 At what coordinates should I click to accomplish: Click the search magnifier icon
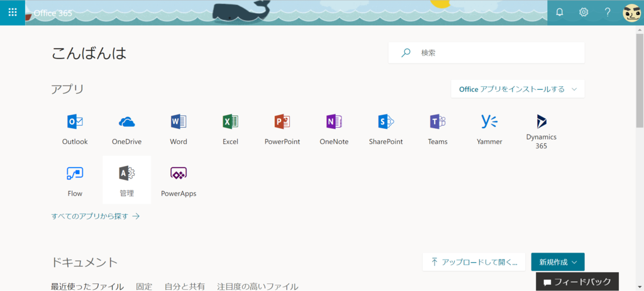(x=406, y=53)
